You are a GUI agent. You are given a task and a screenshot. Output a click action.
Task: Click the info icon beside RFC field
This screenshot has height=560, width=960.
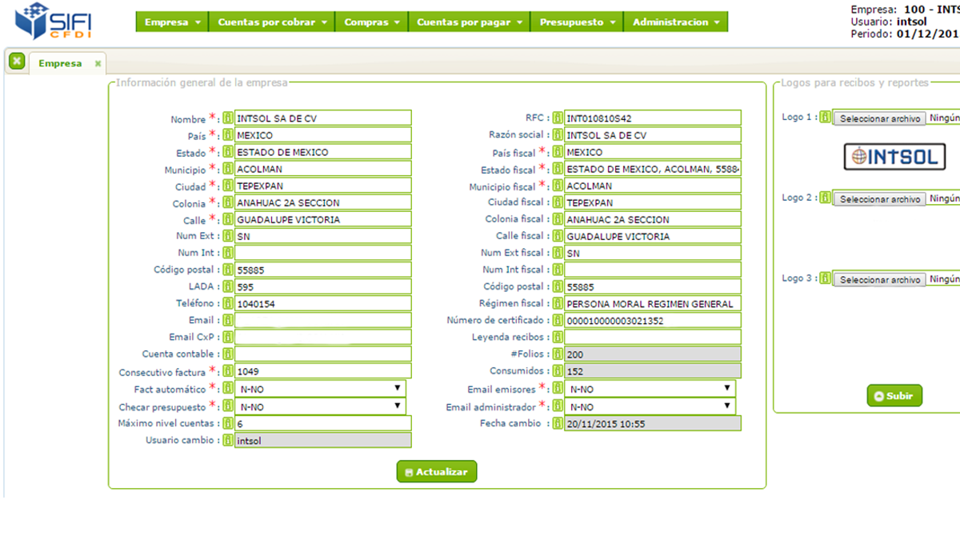(x=558, y=118)
